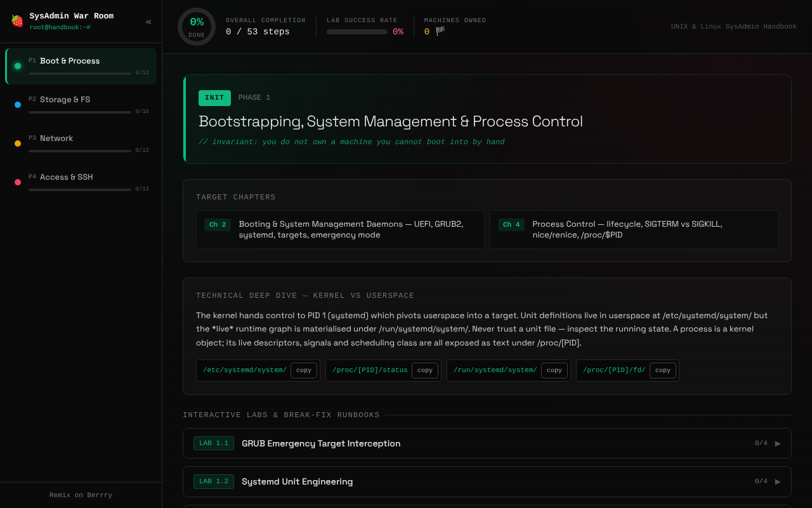
Task: Click the Network phase progress bar
Action: (x=80, y=151)
